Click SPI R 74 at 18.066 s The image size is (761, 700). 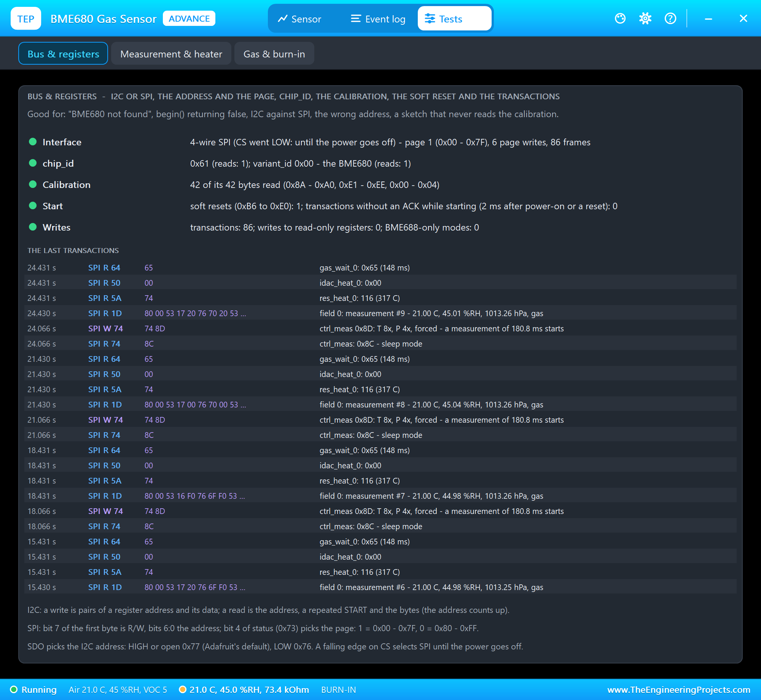tap(104, 526)
